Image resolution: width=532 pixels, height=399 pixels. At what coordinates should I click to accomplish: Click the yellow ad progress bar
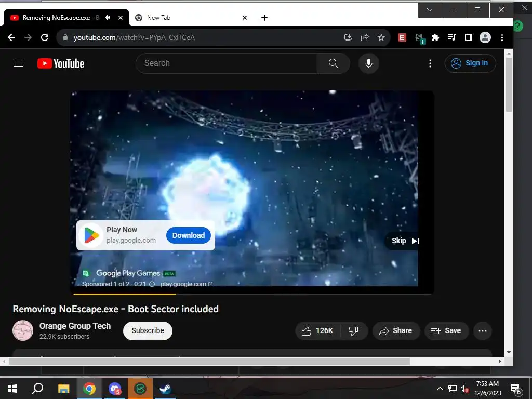[x=124, y=294]
